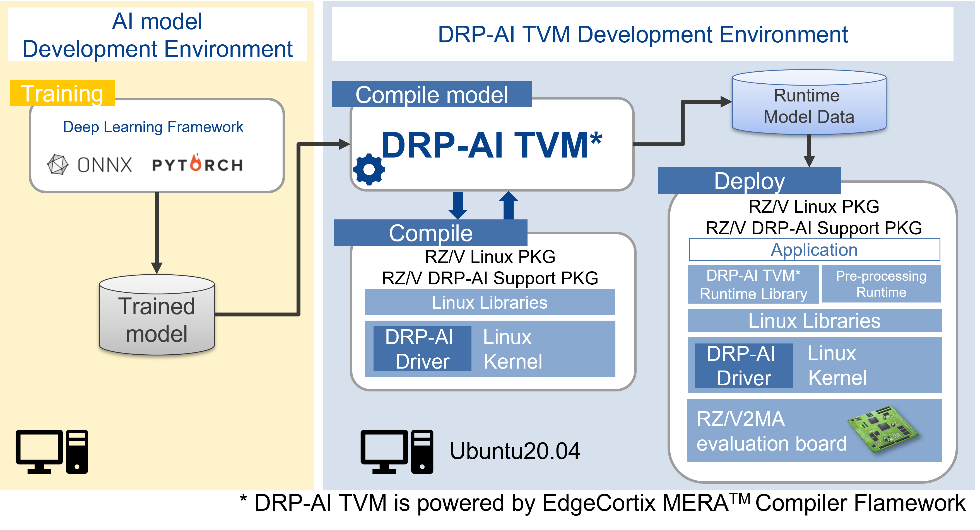Click the Pre-processing Runtime block

881,284
